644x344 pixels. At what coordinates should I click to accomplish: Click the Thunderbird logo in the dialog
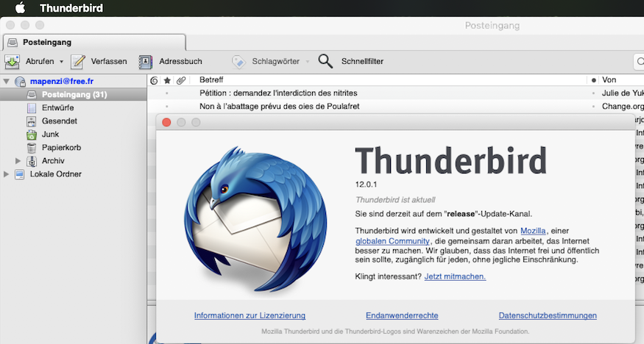pyautogui.click(x=255, y=219)
